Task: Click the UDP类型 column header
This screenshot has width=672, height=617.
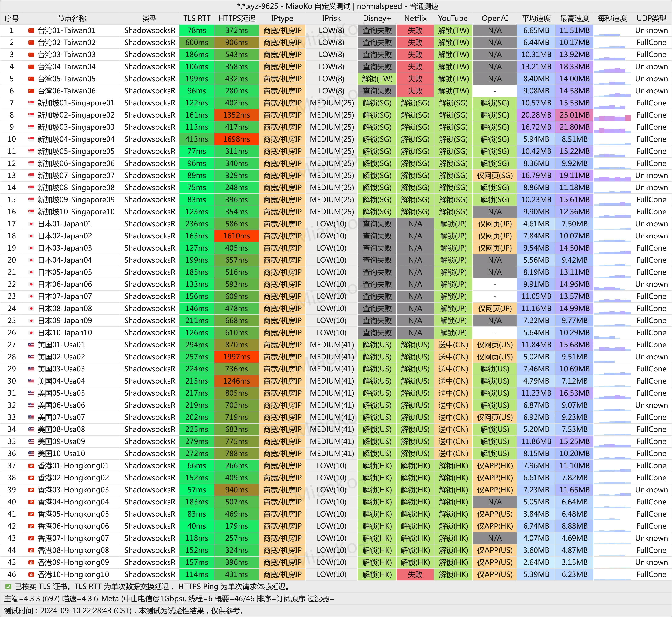Action: (x=651, y=18)
